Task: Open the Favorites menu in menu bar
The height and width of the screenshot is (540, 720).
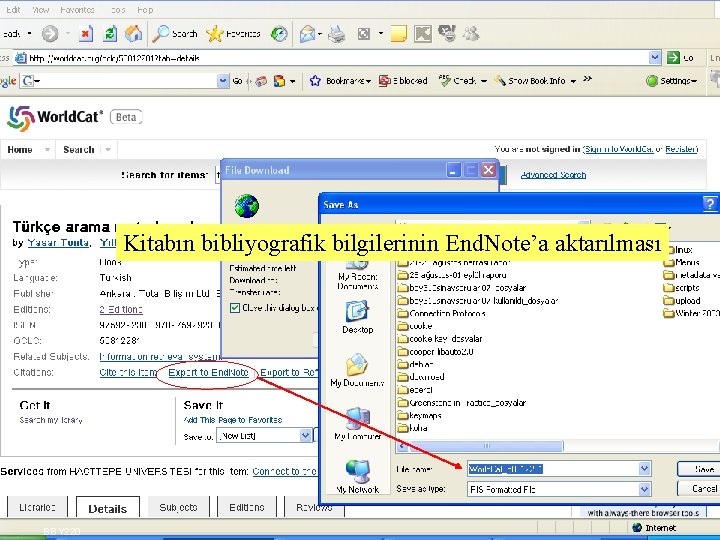Action: 77,10
